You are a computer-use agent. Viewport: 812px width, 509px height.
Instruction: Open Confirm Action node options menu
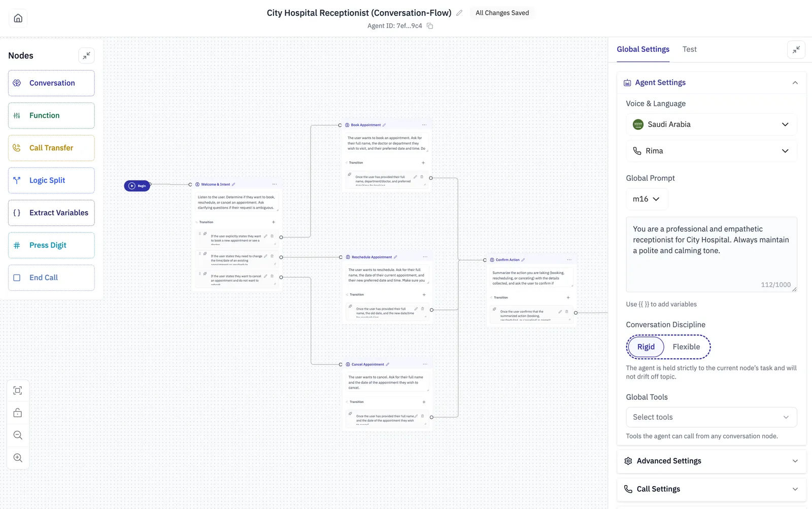569,260
